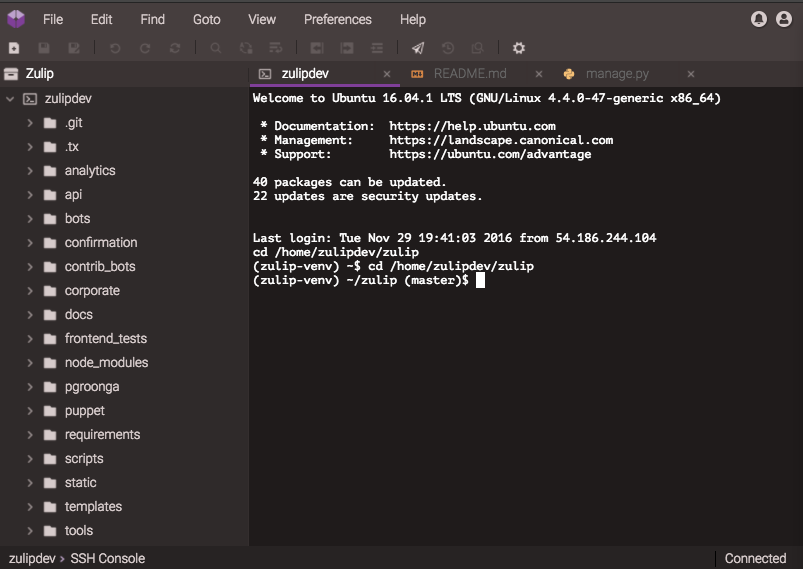
Task: Close the README.md tab
Action: click(539, 74)
